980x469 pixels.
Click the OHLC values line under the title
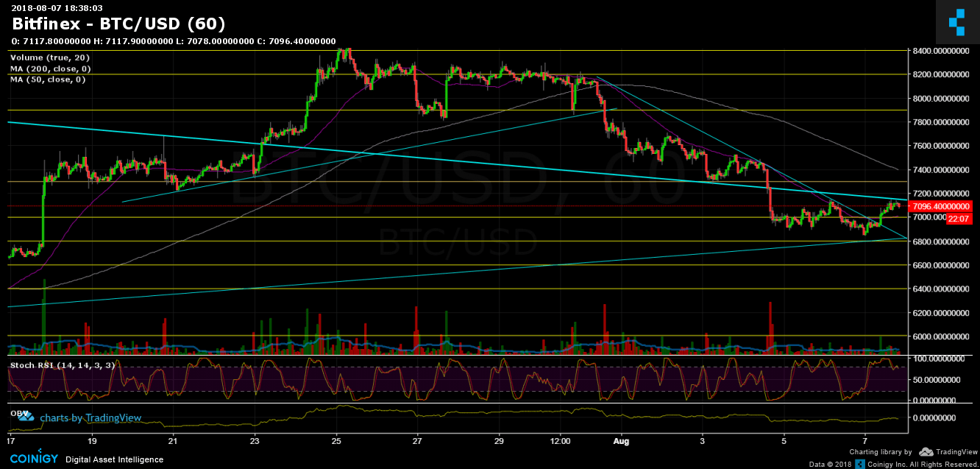click(174, 41)
